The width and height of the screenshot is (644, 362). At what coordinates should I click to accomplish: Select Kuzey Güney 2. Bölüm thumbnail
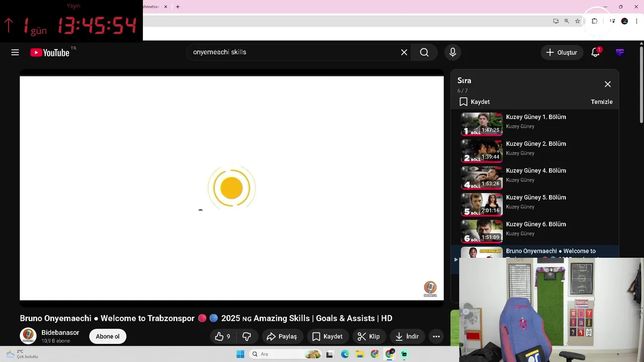click(482, 151)
